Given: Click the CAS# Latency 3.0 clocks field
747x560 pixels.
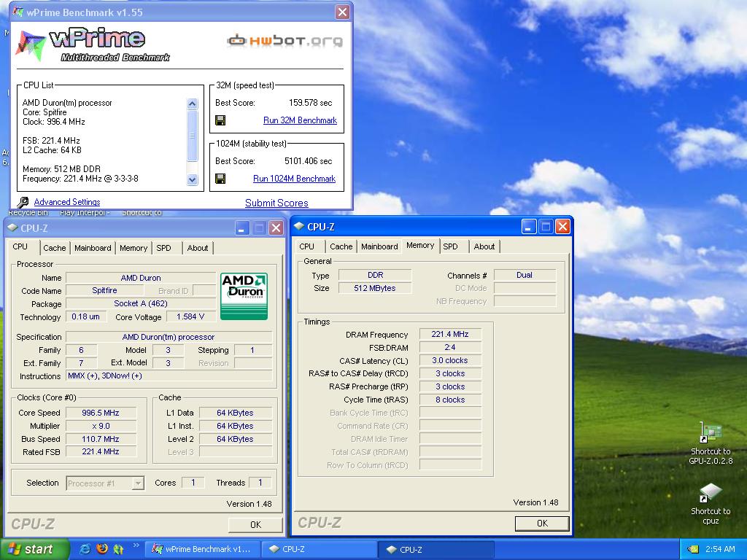Looking at the screenshot, I should pos(449,360).
